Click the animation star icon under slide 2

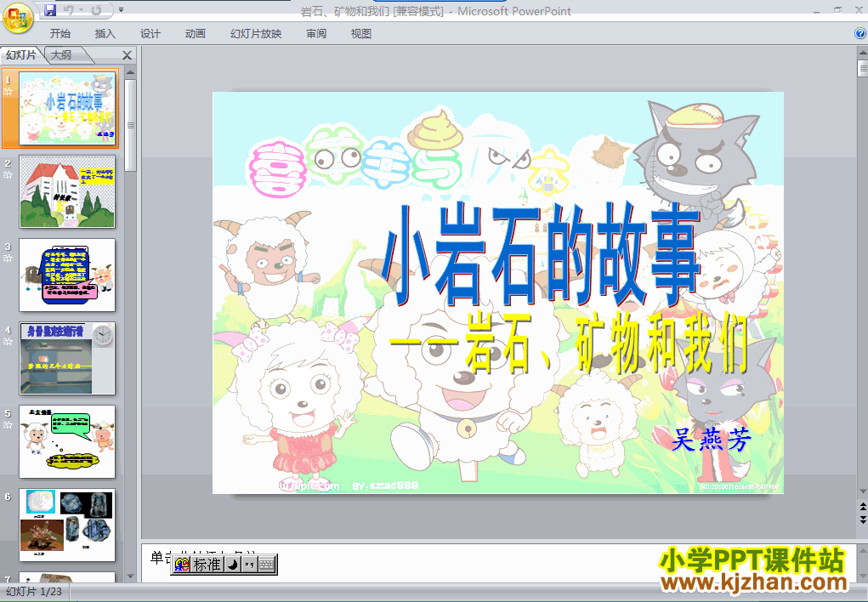8,175
